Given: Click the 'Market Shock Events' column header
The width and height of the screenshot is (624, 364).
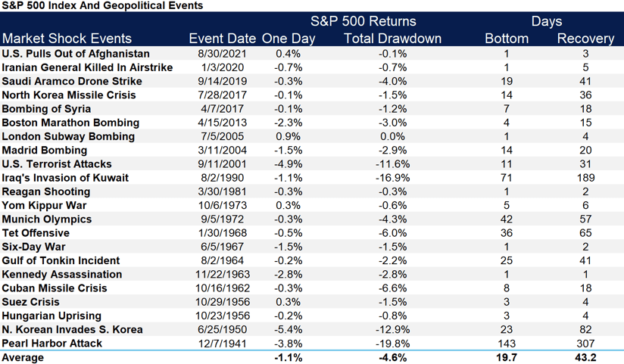Looking at the screenshot, I should [x=67, y=39].
